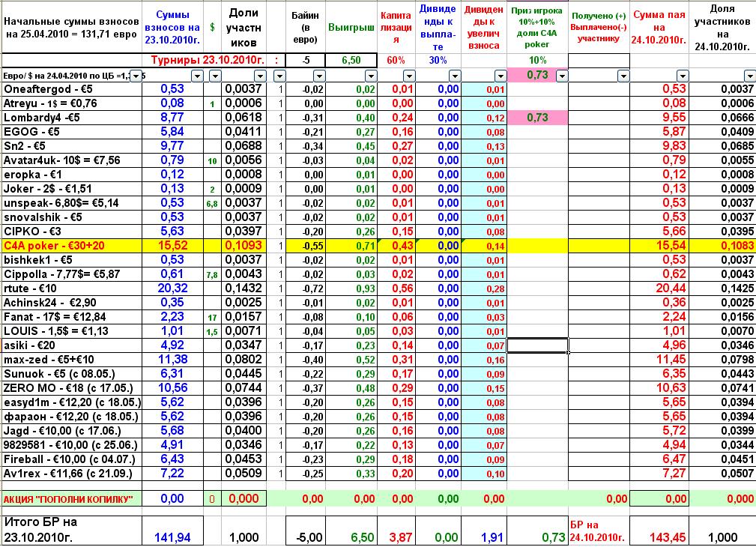This screenshot has height=547, width=756.
Task: Expand the Выигрыш column filter dropdown
Action: pyautogui.click(x=369, y=76)
